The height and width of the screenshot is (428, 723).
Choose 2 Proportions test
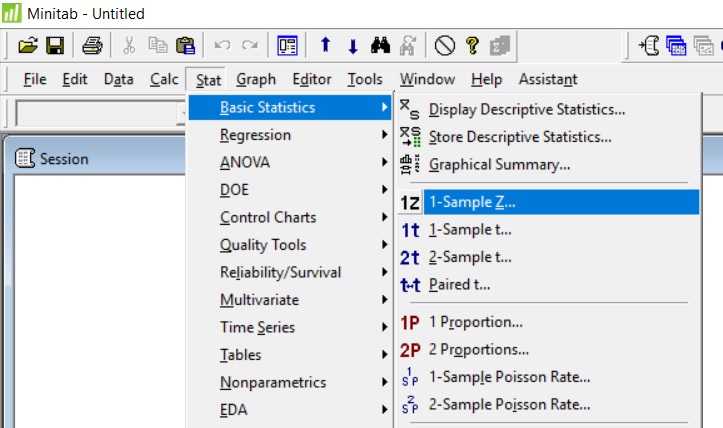pyautogui.click(x=478, y=350)
